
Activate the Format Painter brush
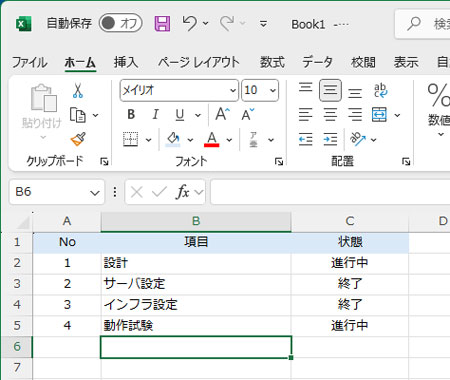click(x=78, y=139)
